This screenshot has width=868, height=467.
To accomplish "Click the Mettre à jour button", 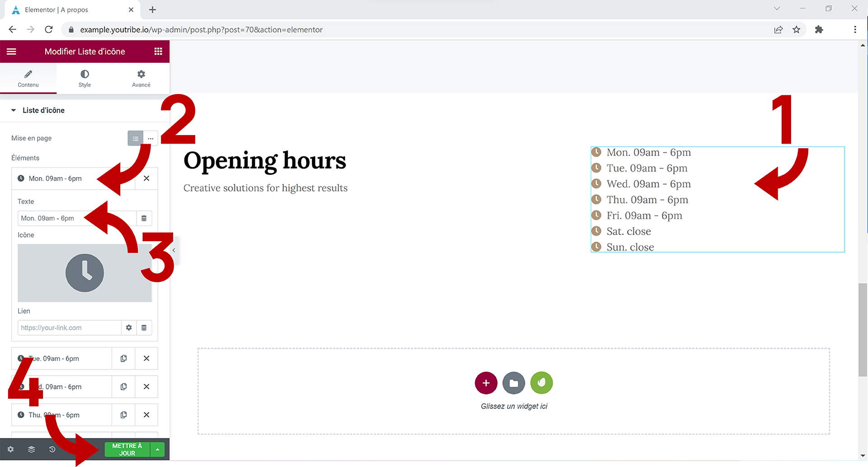I will click(x=127, y=449).
